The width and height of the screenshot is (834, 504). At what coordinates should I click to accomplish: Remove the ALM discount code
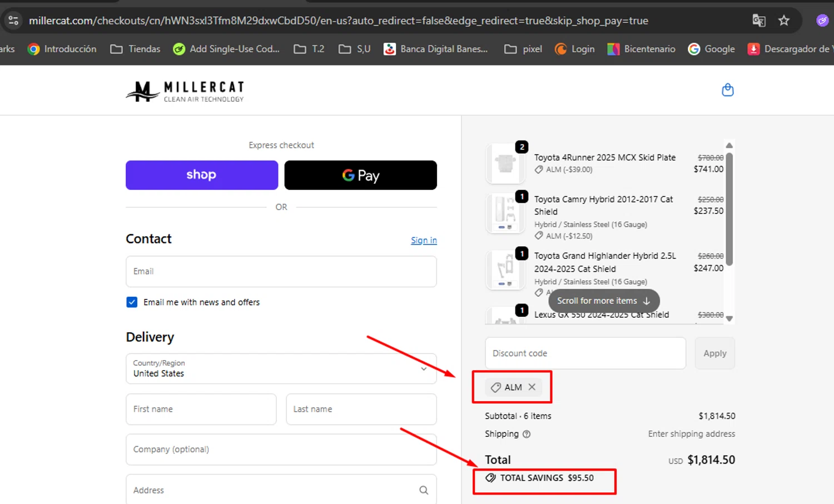pyautogui.click(x=532, y=387)
